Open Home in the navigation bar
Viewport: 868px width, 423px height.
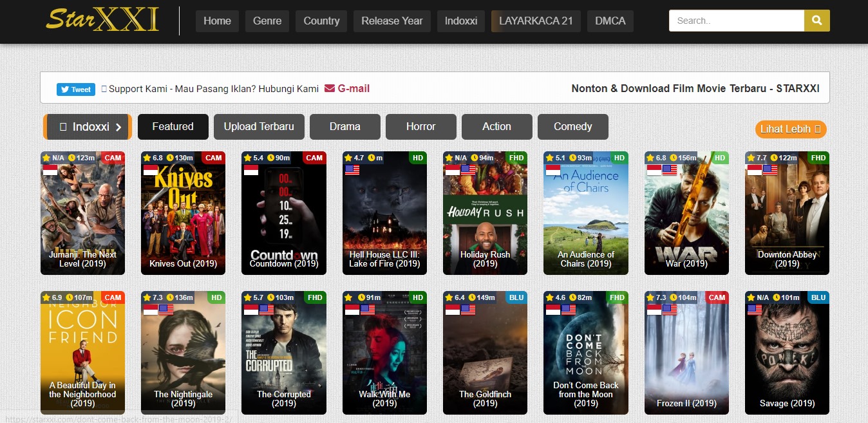(217, 21)
